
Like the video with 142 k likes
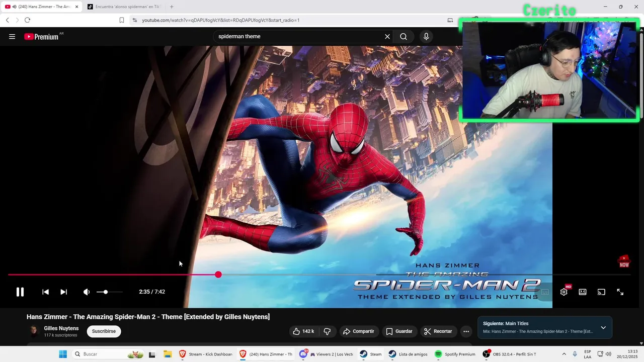[304, 331]
